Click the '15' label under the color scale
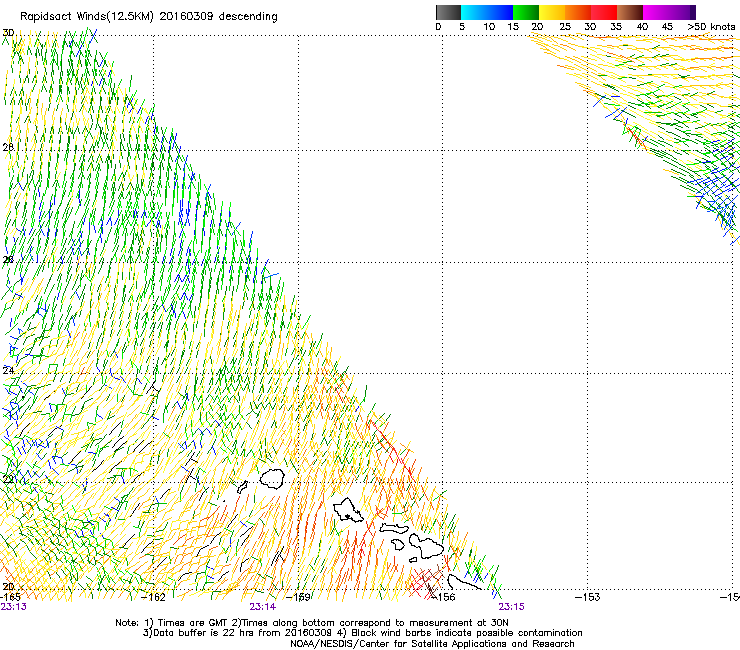This screenshot has height=650, width=740. pos(513,27)
